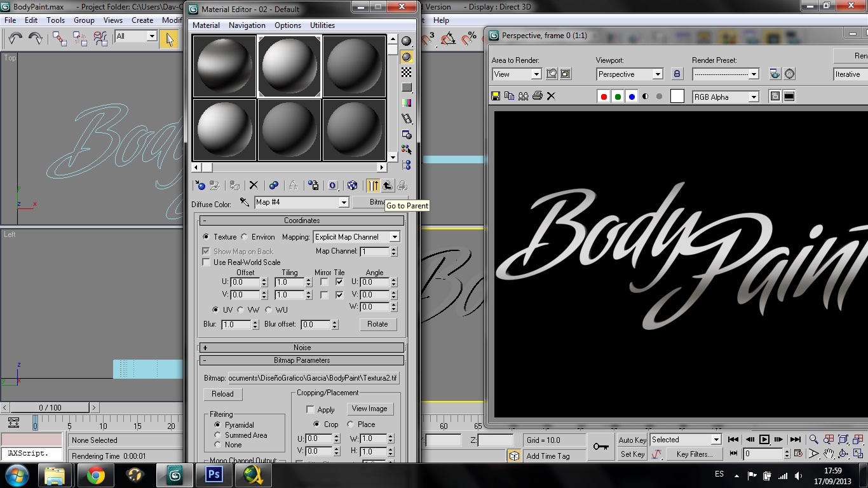This screenshot has height=488, width=868.
Task: Click View Image button
Action: click(369, 409)
